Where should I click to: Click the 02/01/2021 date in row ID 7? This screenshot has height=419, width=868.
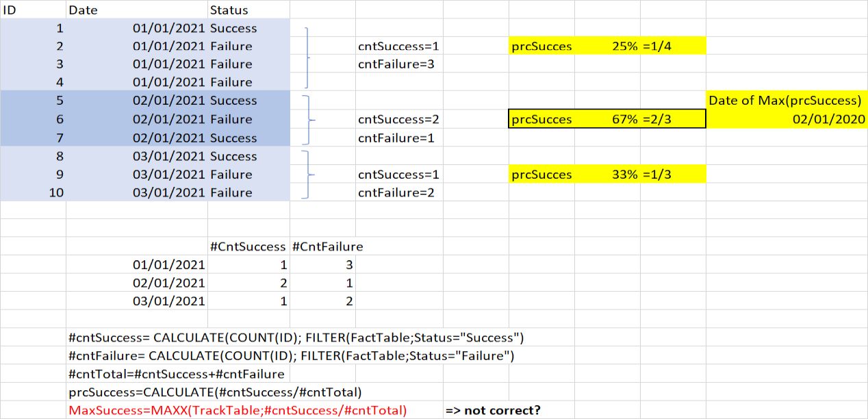pos(137,138)
